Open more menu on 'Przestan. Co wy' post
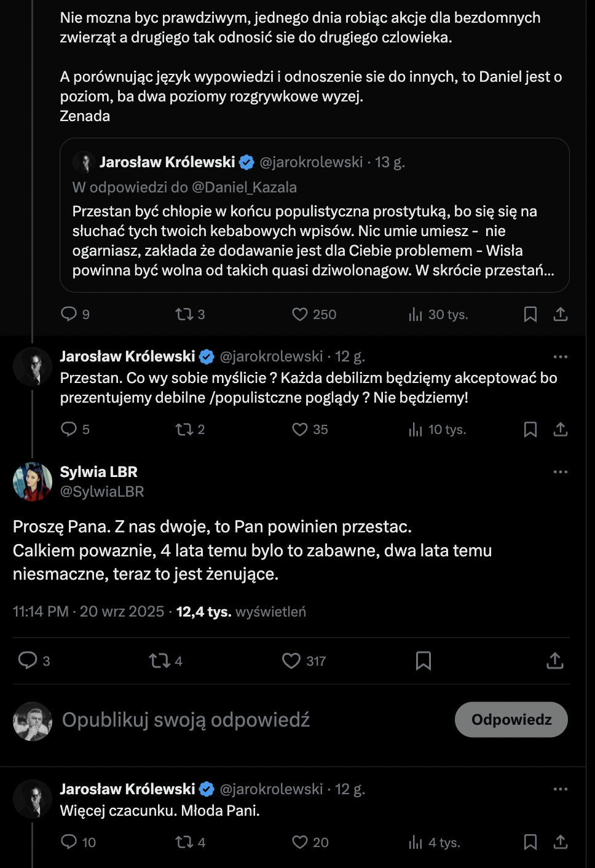595x868 pixels. [x=560, y=357]
